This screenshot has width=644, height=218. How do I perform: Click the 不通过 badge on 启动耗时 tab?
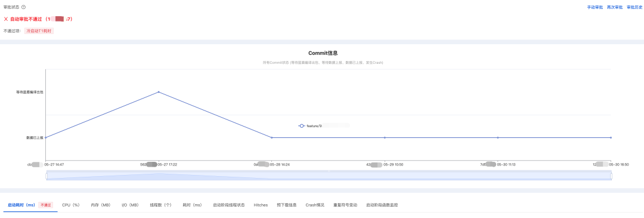pyautogui.click(x=45, y=204)
